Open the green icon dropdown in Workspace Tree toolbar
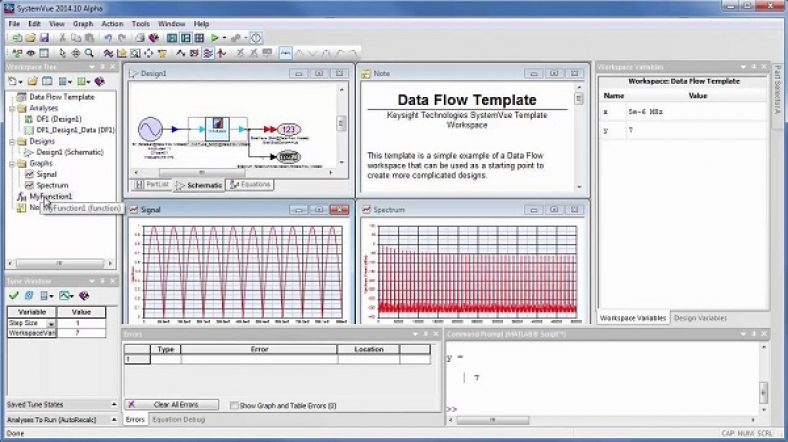Viewport: 788px width, 442px height. coord(83,81)
